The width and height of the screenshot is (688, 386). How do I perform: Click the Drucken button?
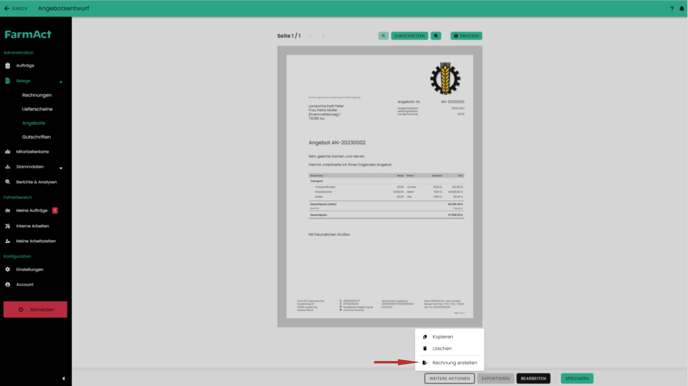(466, 36)
